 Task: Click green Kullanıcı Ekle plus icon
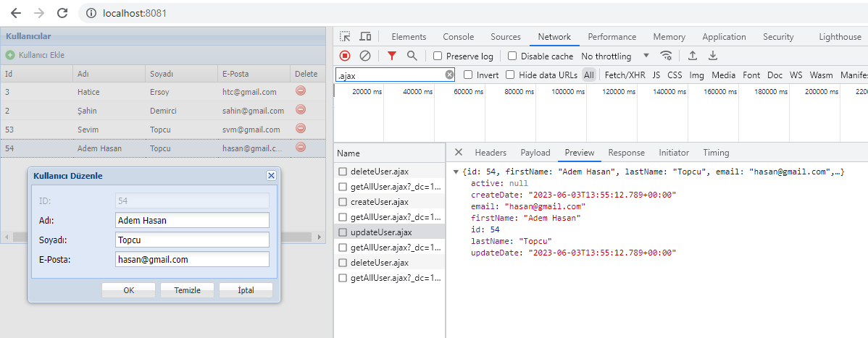(11, 55)
